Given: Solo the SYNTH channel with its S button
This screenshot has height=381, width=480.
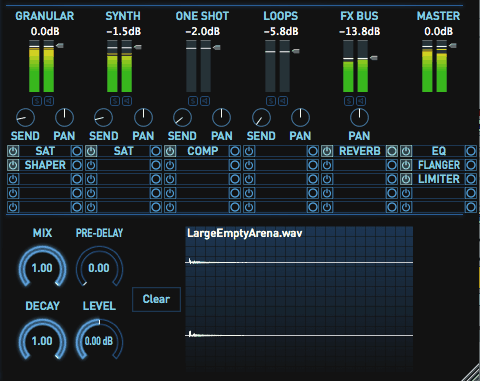Looking at the screenshot, I should [115, 101].
